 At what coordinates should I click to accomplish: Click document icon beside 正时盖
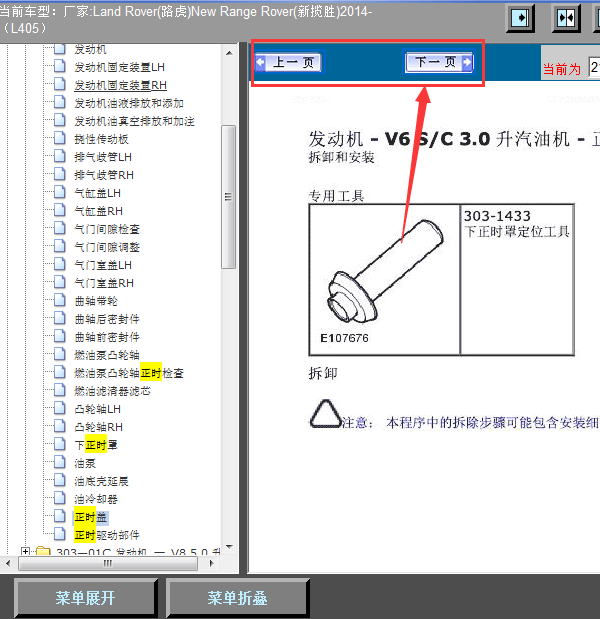click(60, 516)
